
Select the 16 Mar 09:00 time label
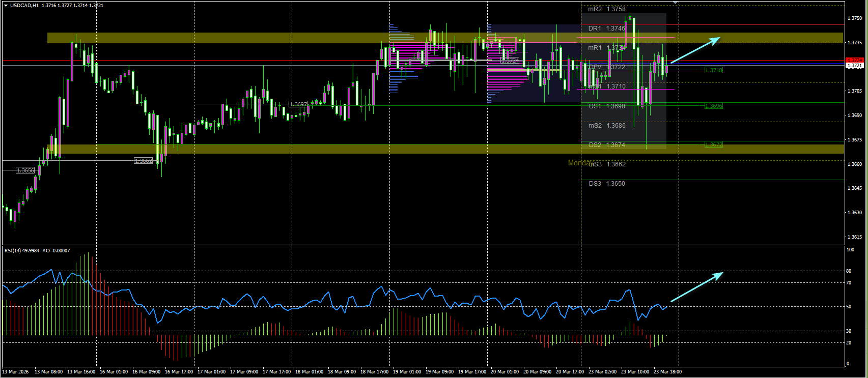(147, 372)
